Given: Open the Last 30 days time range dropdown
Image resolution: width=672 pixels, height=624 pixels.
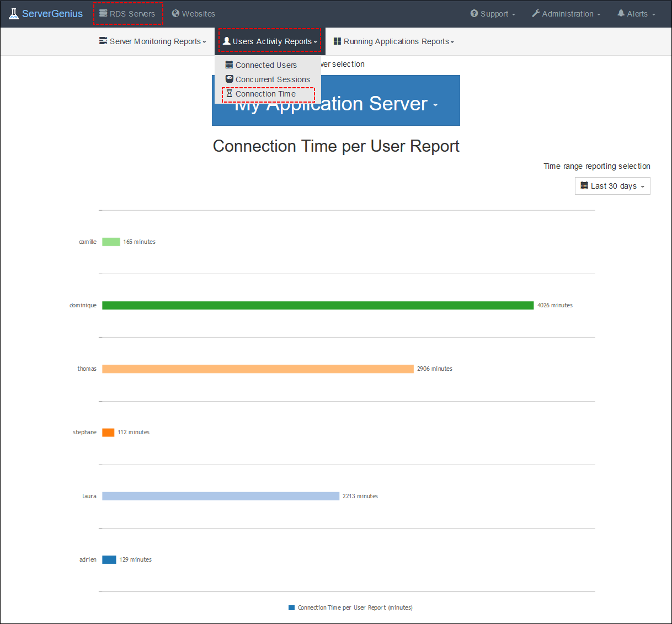Looking at the screenshot, I should click(x=612, y=186).
